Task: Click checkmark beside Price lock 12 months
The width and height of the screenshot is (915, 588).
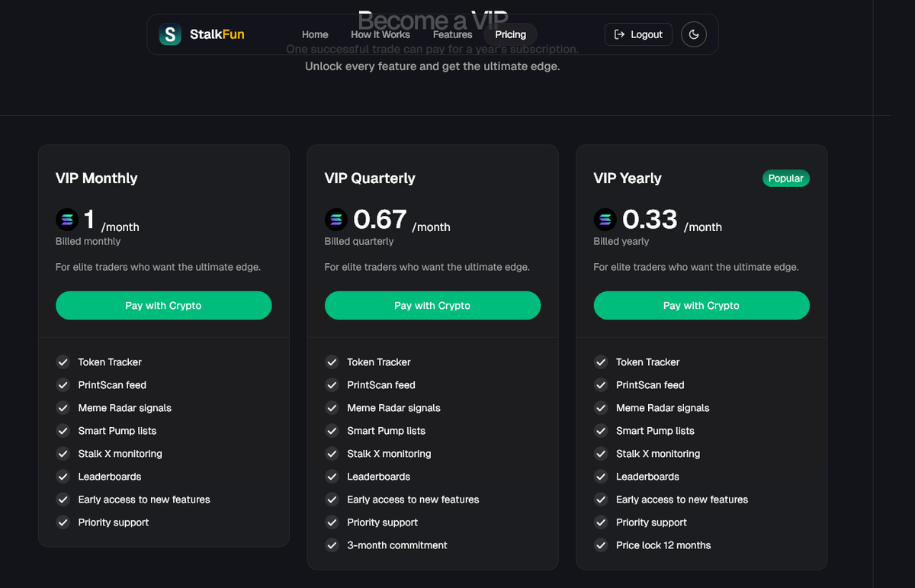Action: [x=601, y=545]
